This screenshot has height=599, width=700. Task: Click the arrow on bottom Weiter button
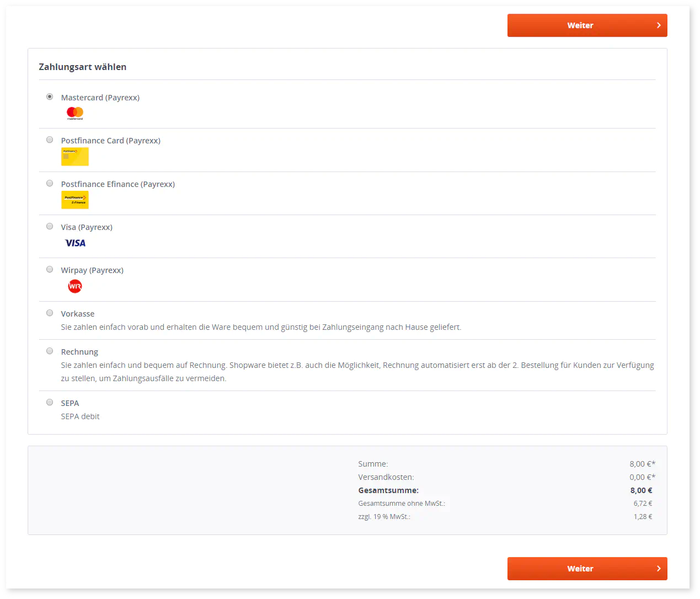click(x=659, y=569)
